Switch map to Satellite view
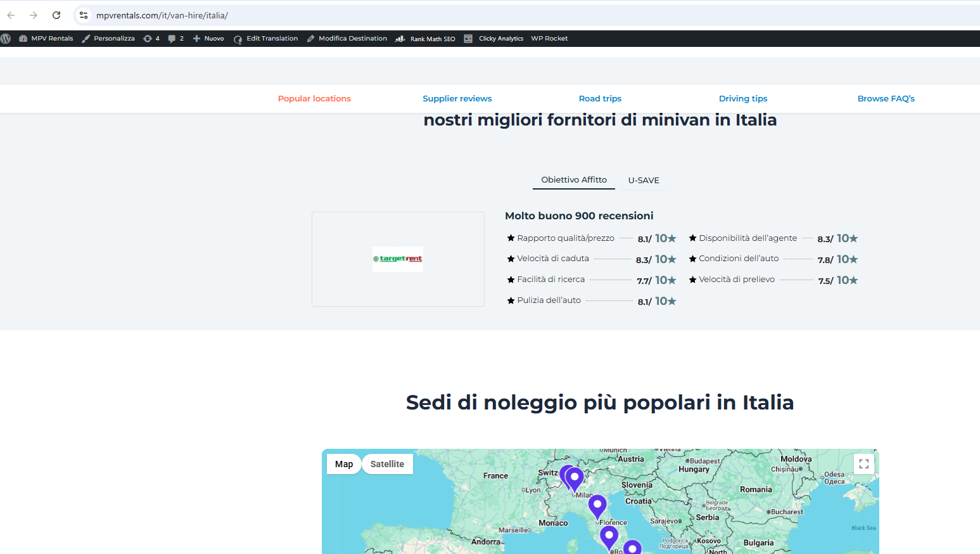The width and height of the screenshot is (980, 554). [x=387, y=464]
